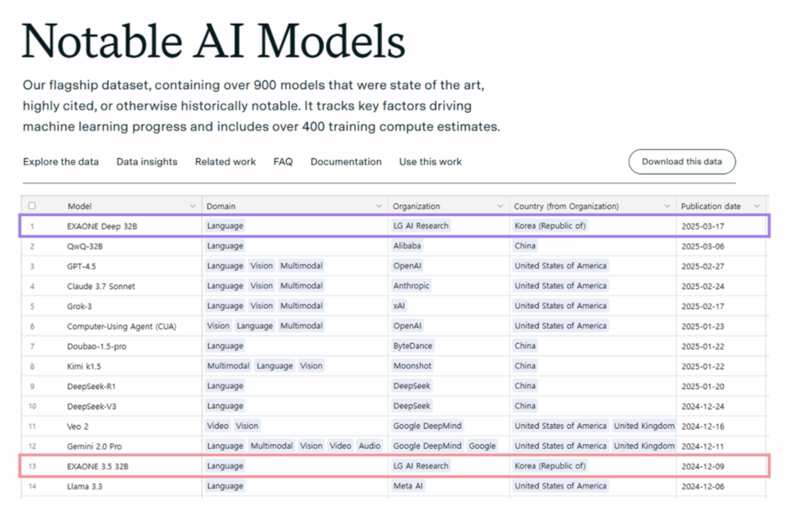Open the Domain column dropdown
The width and height of the screenshot is (812, 517).
coord(379,205)
